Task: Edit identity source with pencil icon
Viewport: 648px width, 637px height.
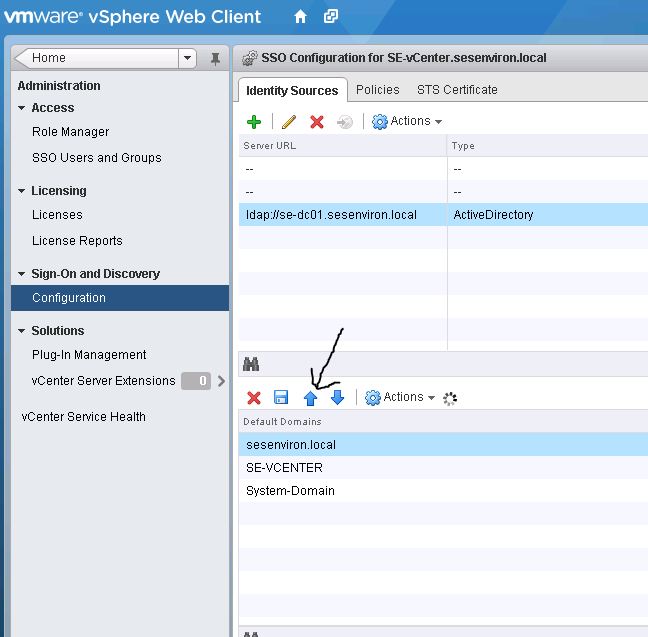Action: [x=288, y=122]
